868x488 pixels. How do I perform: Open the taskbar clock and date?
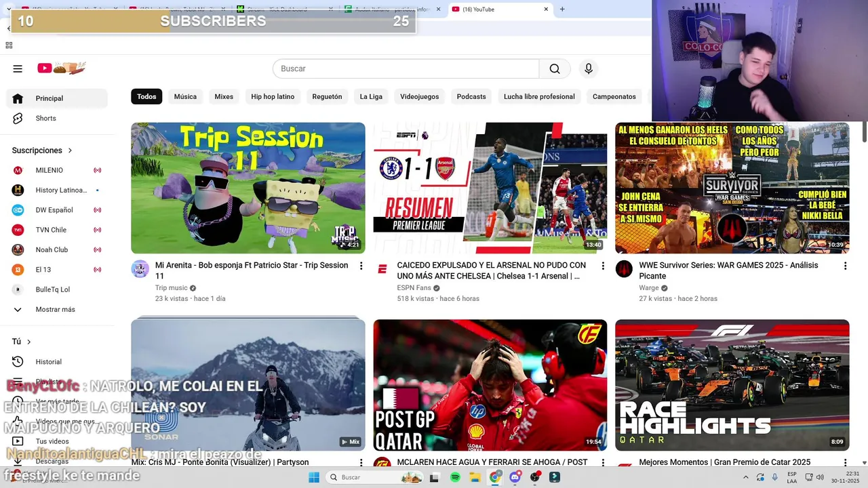point(846,477)
